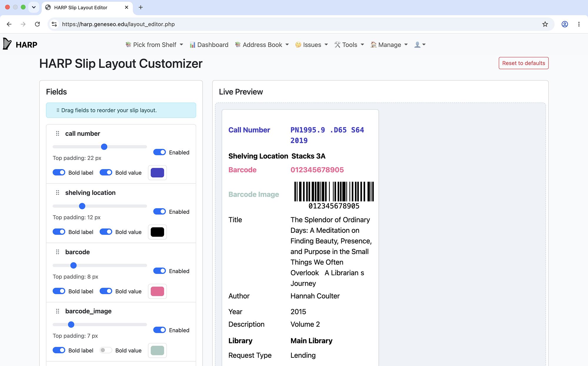Disable the call number Enabled toggle
The width and height of the screenshot is (588, 366).
pyautogui.click(x=160, y=152)
